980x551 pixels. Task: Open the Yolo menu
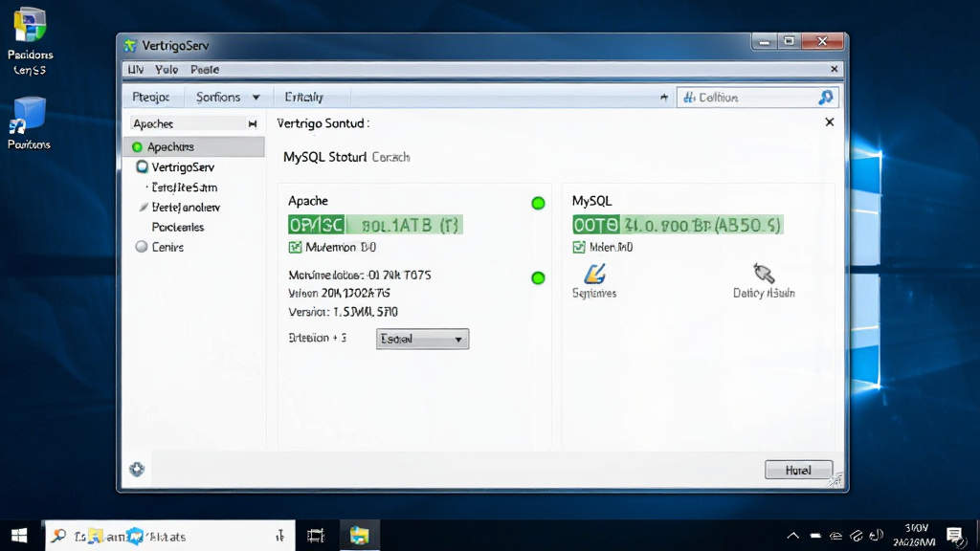pos(167,69)
